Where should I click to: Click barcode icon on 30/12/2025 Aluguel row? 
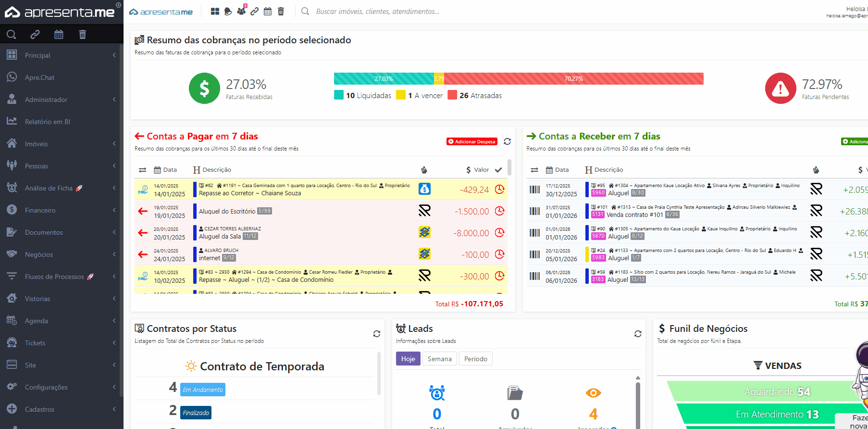pyautogui.click(x=534, y=189)
